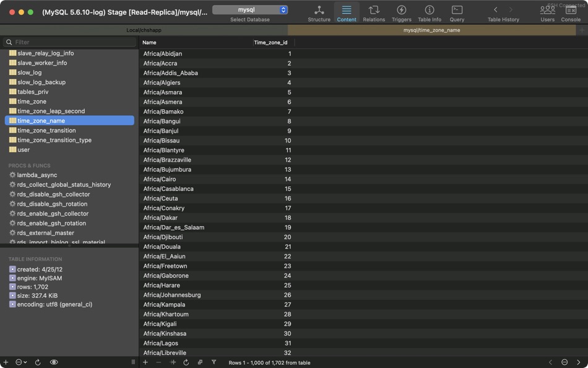Click the rows: 1,702 info entry

click(x=28, y=287)
